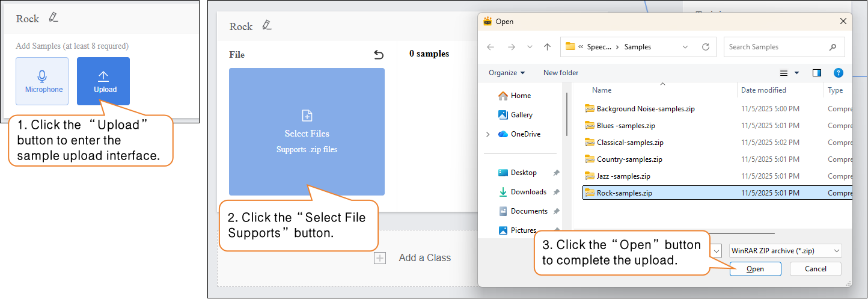Open the help question mark icon
The height and width of the screenshot is (299, 868).
[x=839, y=73]
